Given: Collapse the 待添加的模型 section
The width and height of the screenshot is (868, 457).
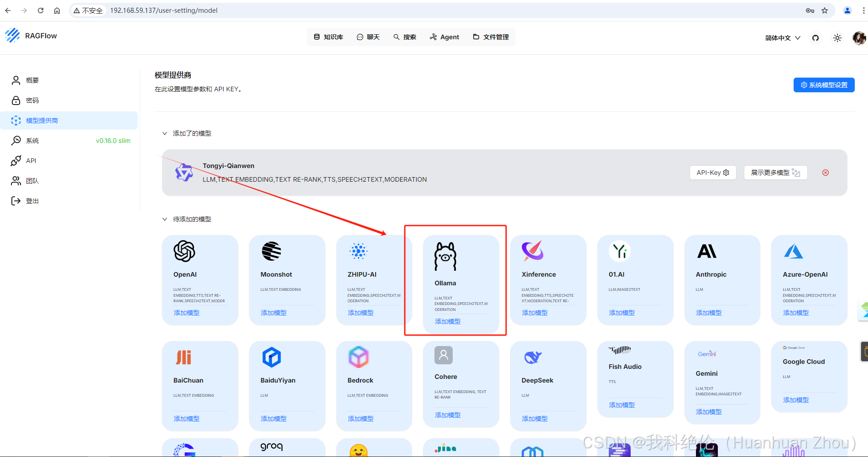Looking at the screenshot, I should 165,219.
